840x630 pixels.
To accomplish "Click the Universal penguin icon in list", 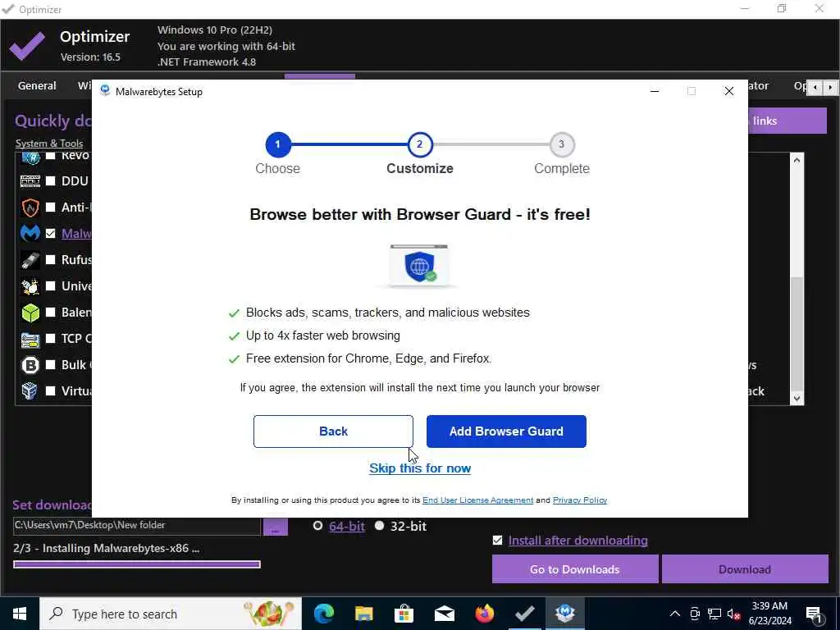I will click(30, 286).
